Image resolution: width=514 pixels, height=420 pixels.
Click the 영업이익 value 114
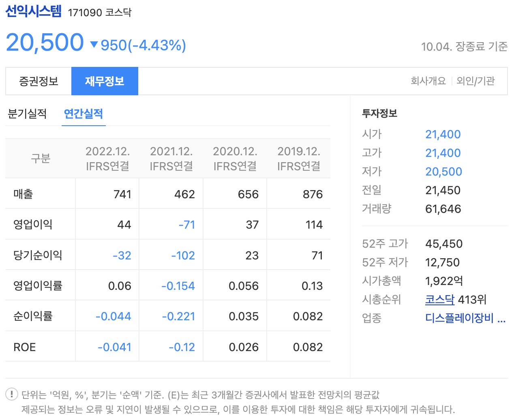314,225
